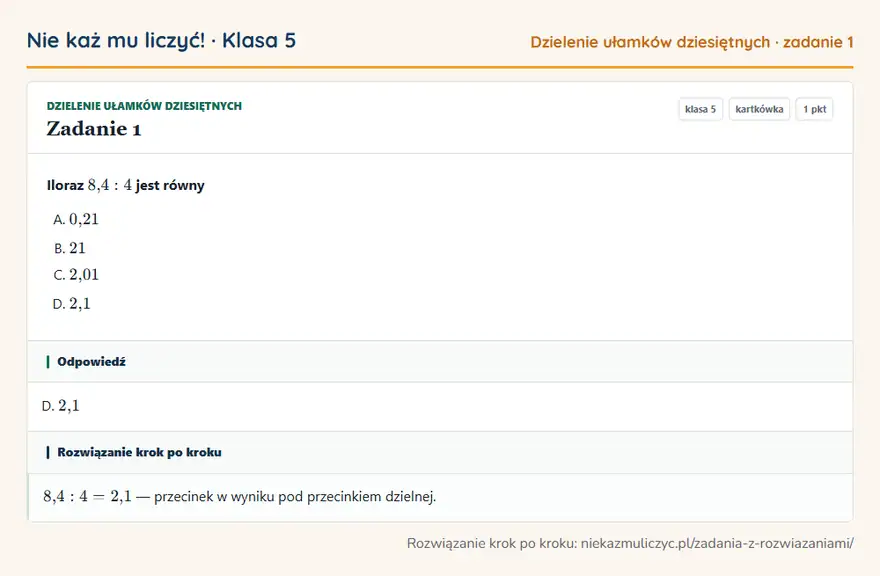Choose answer option B. 21
This screenshot has width=880, height=576.
[x=70, y=248]
